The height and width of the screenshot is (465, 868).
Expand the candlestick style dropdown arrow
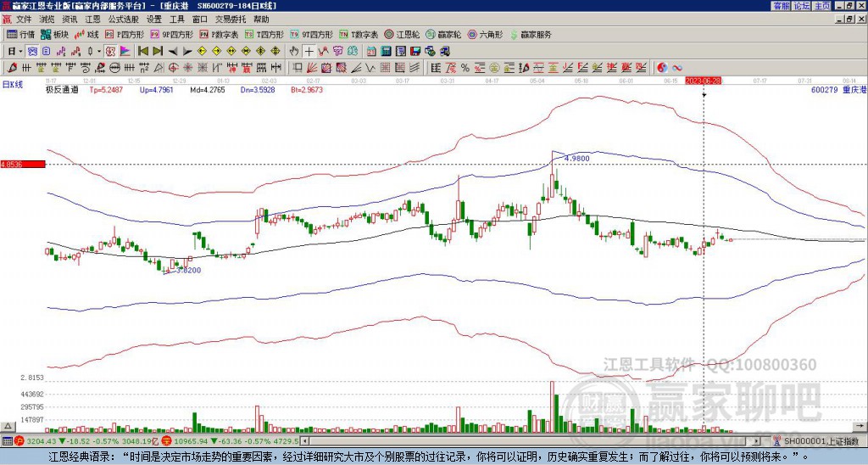(99, 52)
